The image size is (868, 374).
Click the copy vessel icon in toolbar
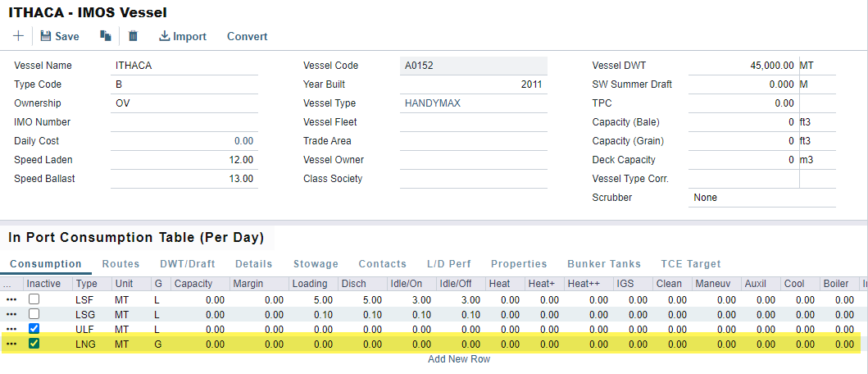[105, 36]
